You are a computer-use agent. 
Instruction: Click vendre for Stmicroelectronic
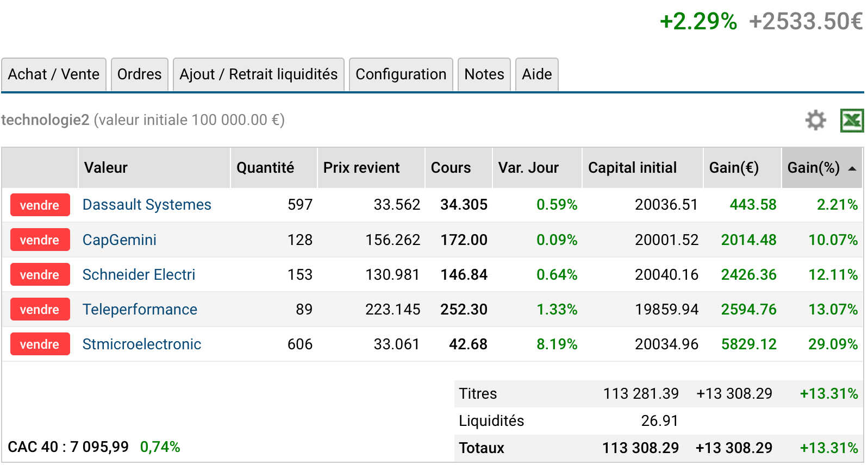(40, 344)
